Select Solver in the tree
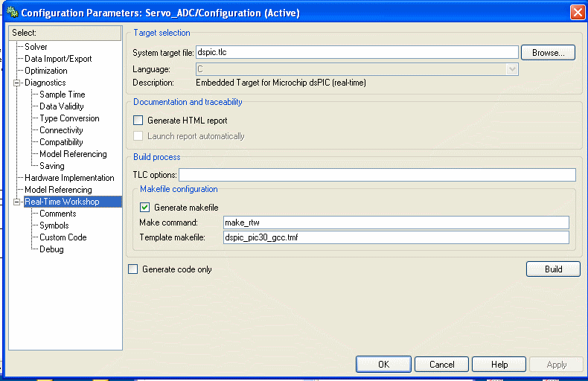Viewport: 588px width, 381px height. 36,47
